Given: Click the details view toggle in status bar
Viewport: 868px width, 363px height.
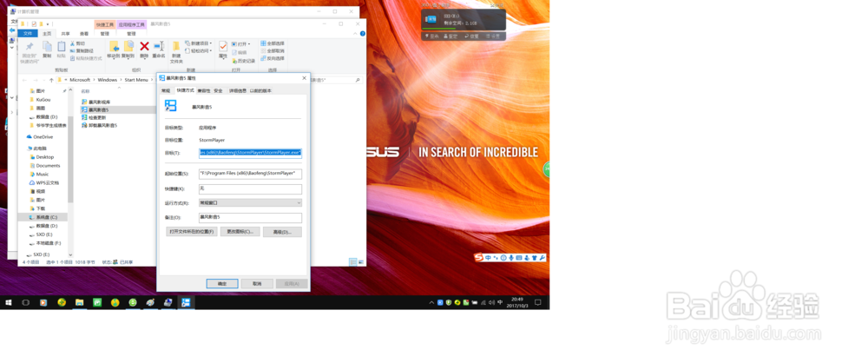Looking at the screenshot, I should (x=352, y=261).
